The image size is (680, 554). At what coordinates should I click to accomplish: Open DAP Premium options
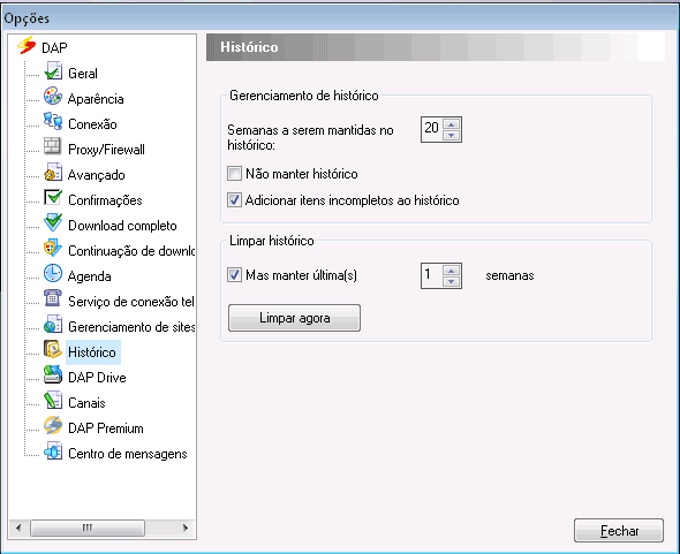(x=106, y=428)
